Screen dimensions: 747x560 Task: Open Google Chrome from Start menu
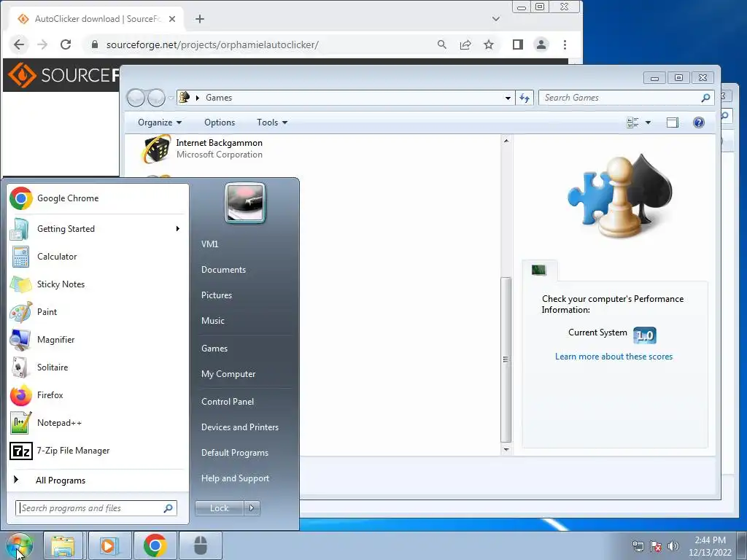tap(98, 198)
